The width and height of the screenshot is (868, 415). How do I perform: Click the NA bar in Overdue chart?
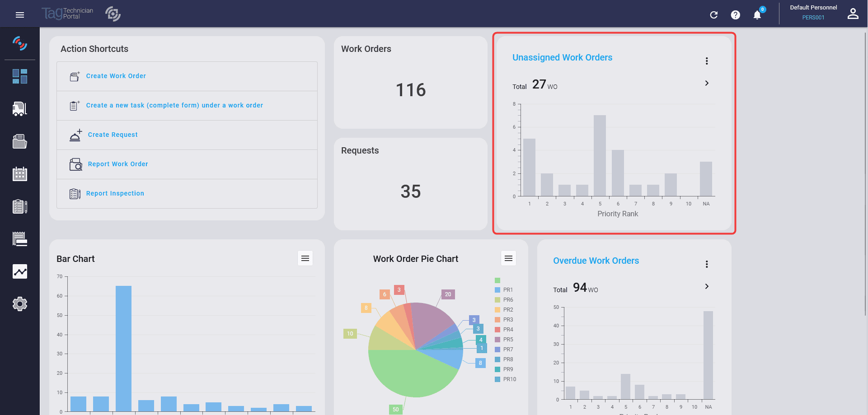(708, 355)
